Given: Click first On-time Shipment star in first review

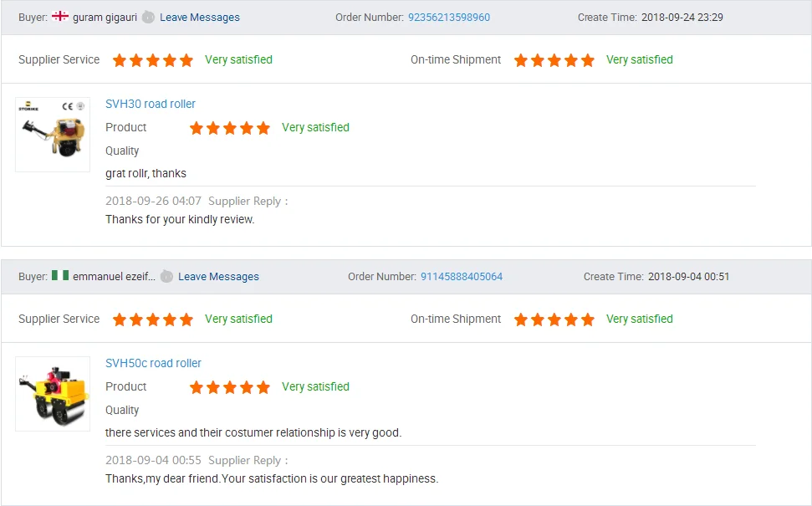Looking at the screenshot, I should coord(521,60).
